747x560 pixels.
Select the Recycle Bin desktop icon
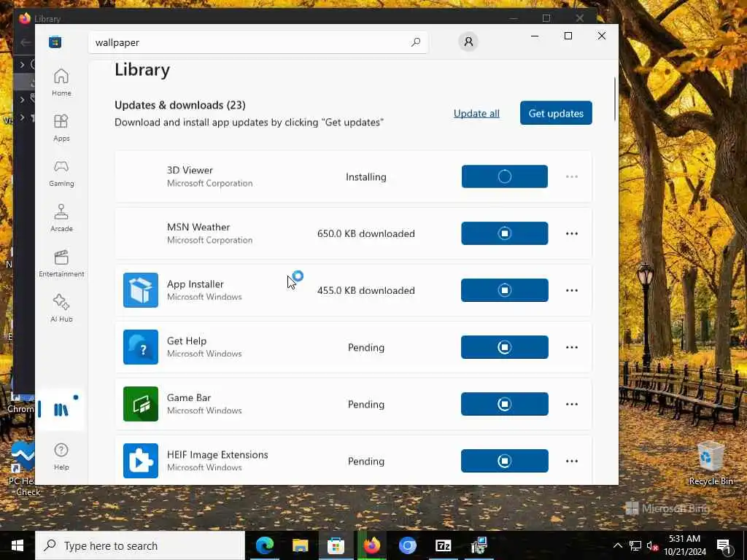click(711, 463)
